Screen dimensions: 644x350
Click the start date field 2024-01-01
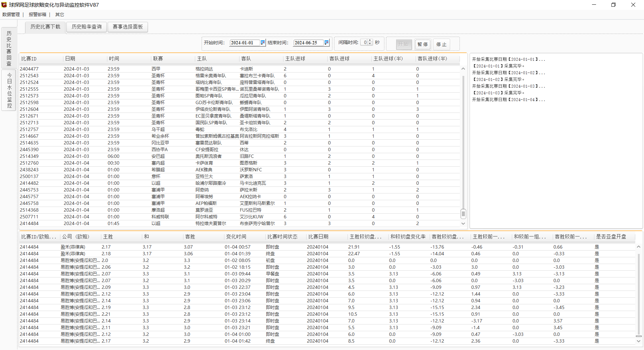click(245, 43)
